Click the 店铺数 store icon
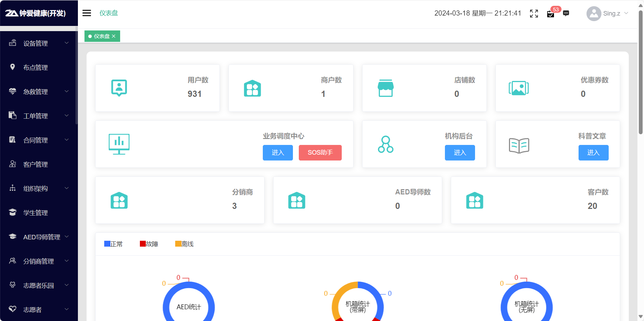 [x=386, y=88]
